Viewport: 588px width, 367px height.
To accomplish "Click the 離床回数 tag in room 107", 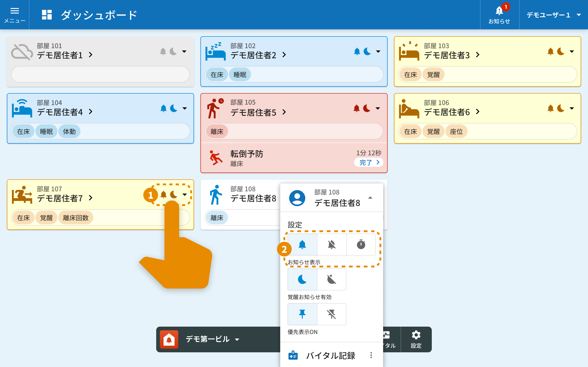I will [x=76, y=218].
